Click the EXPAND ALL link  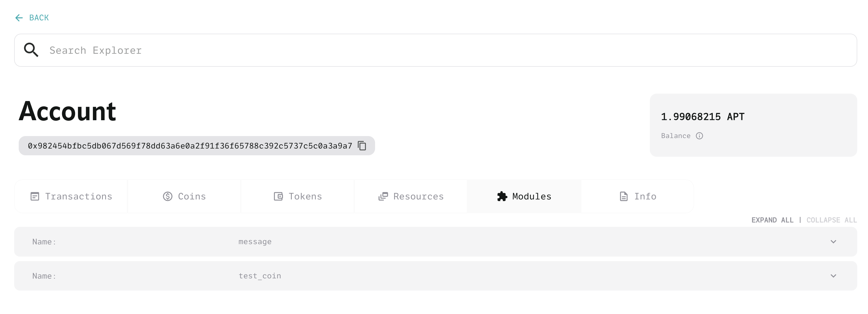point(772,220)
